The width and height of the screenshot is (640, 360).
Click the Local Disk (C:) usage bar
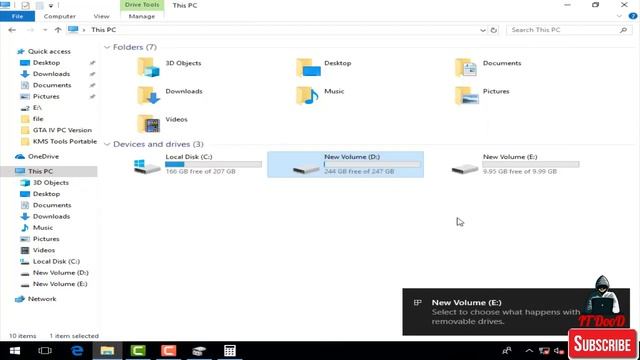pos(213,164)
